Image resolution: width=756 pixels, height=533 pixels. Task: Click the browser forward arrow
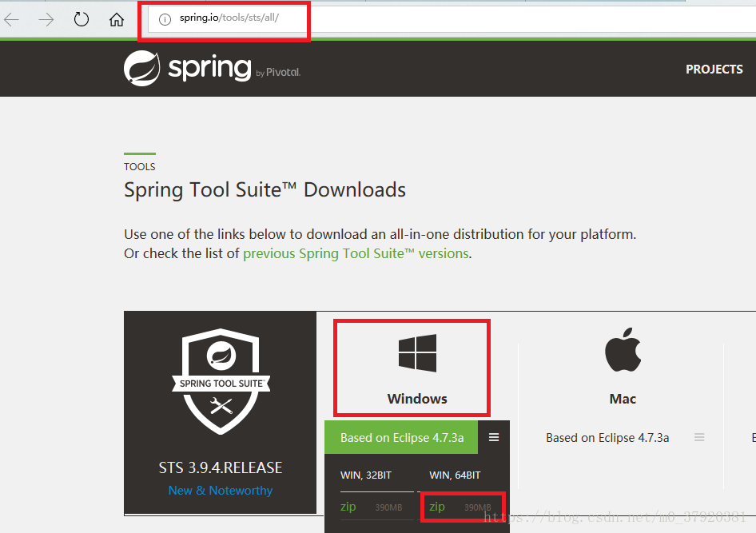[x=46, y=20]
